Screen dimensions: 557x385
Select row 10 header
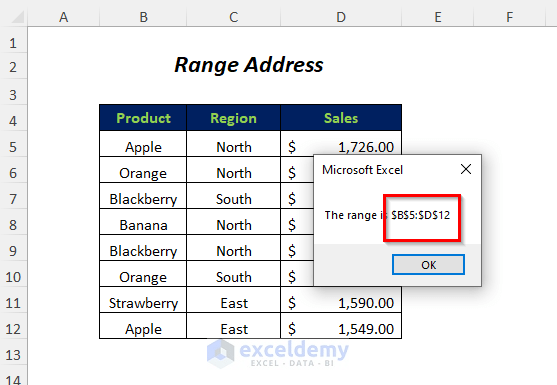pos(13,277)
